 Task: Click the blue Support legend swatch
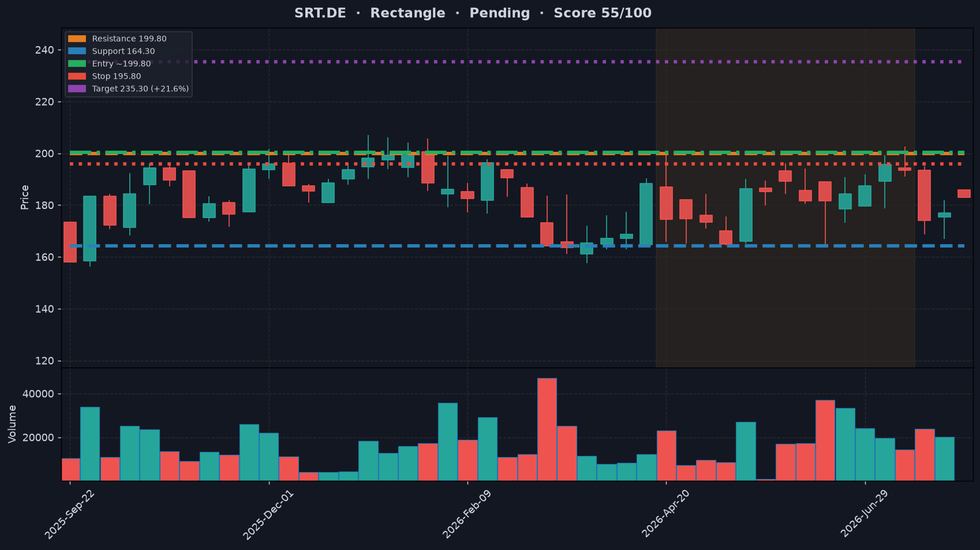77,51
